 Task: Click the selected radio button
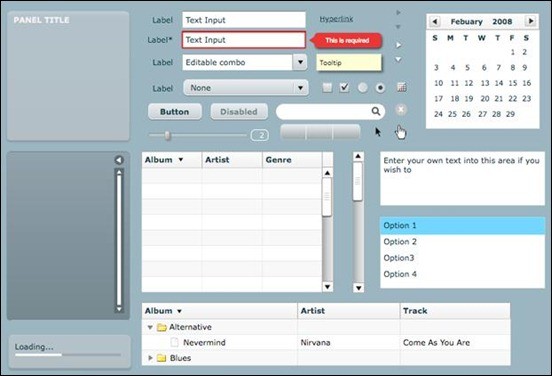click(x=380, y=87)
